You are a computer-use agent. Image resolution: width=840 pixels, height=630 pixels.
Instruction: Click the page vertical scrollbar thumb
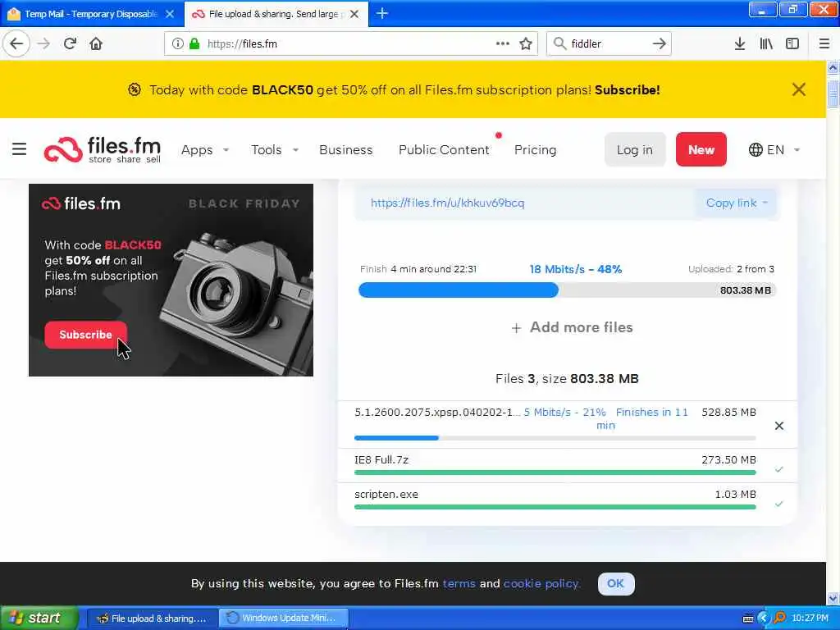(x=833, y=94)
